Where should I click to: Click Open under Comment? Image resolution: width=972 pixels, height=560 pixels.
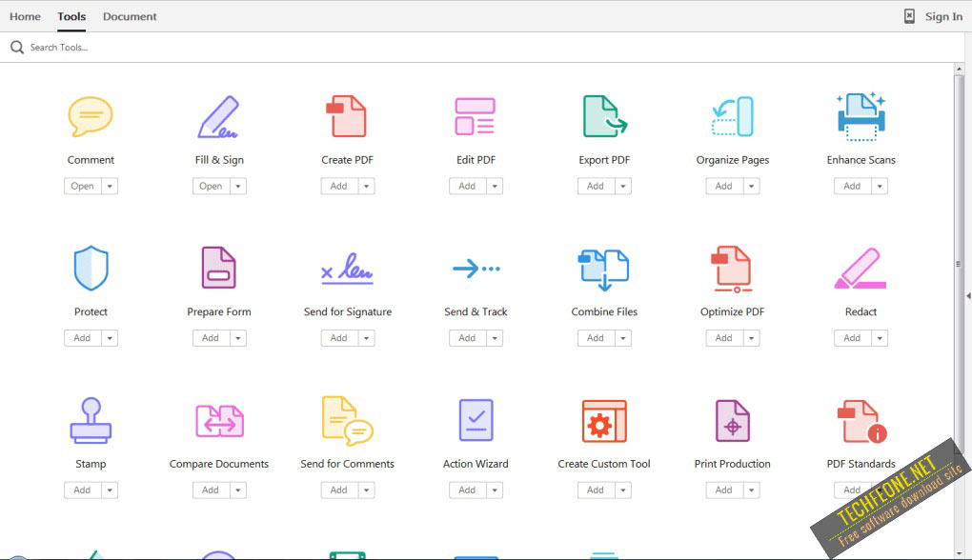(83, 186)
